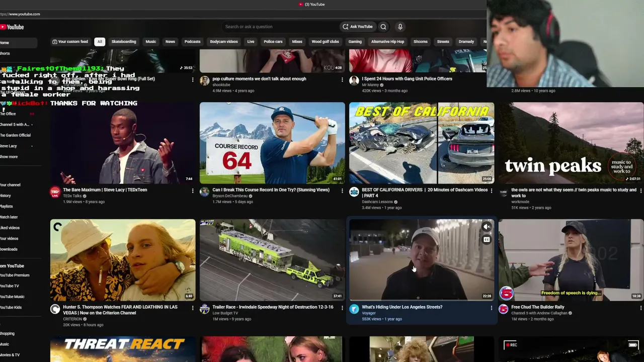Open options for twin peaks music video
Screen dimensions: 644x362
[640, 191]
